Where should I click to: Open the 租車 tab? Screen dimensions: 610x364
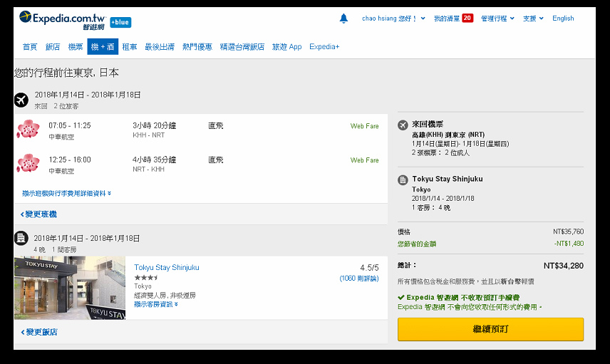[x=130, y=47]
